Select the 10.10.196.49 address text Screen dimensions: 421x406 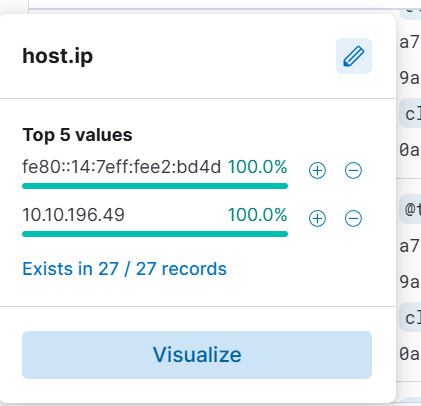(73, 215)
